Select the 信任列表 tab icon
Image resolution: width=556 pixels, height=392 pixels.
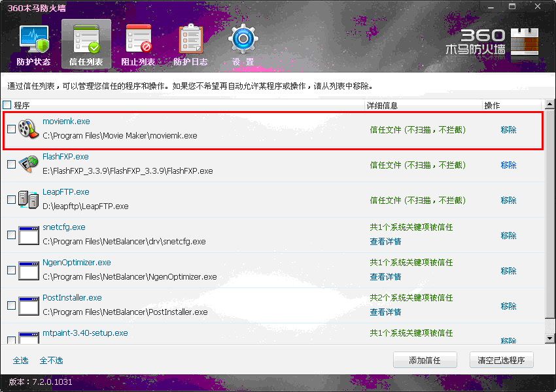point(86,39)
